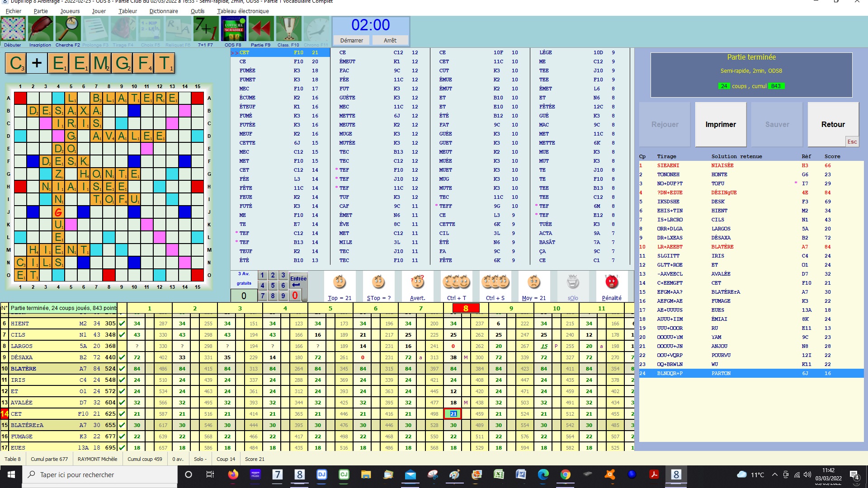Launch the 7+1 tool
The height and width of the screenshot is (488, 868).
(206, 29)
